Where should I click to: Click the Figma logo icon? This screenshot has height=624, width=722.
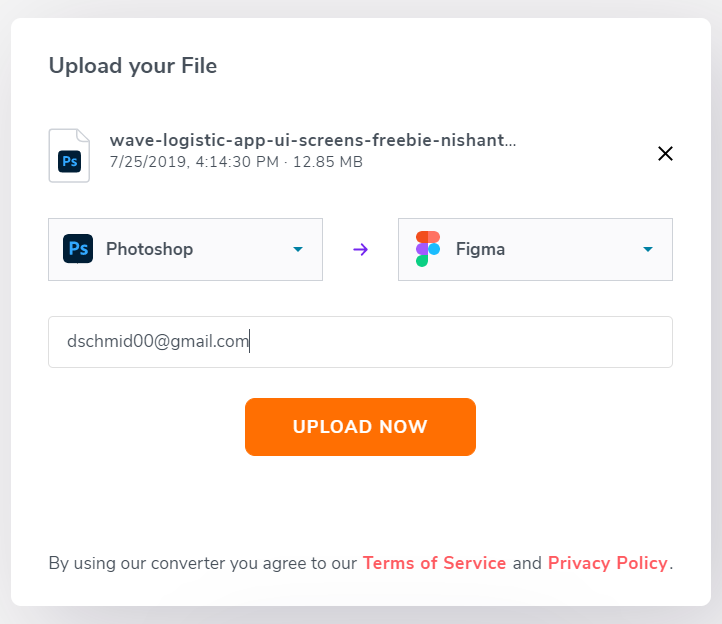pos(428,249)
